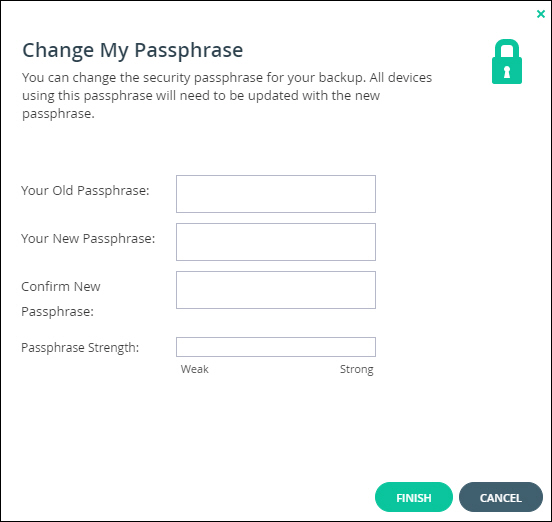Click the "Confirm New" label text

61,287
